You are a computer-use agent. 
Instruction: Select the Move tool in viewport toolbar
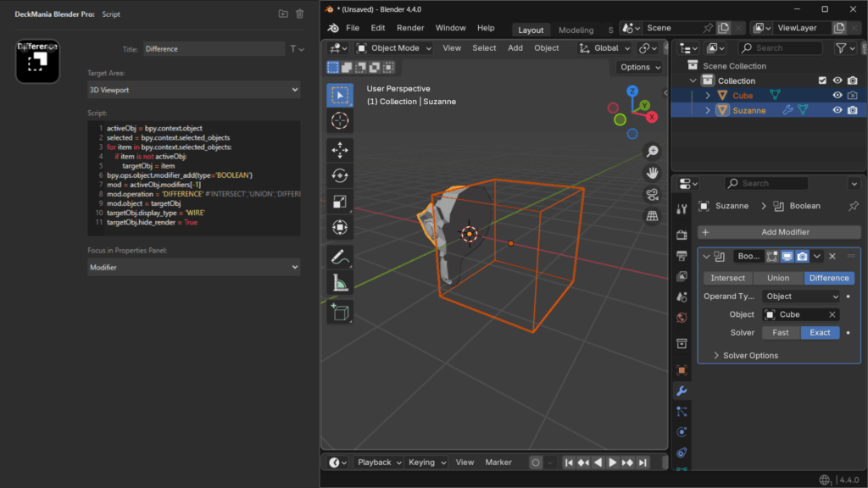point(340,150)
